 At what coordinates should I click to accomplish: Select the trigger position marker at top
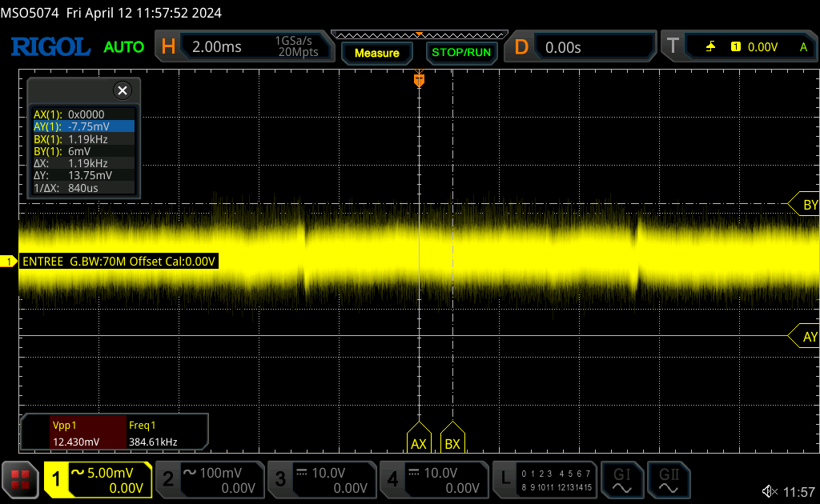[x=419, y=80]
